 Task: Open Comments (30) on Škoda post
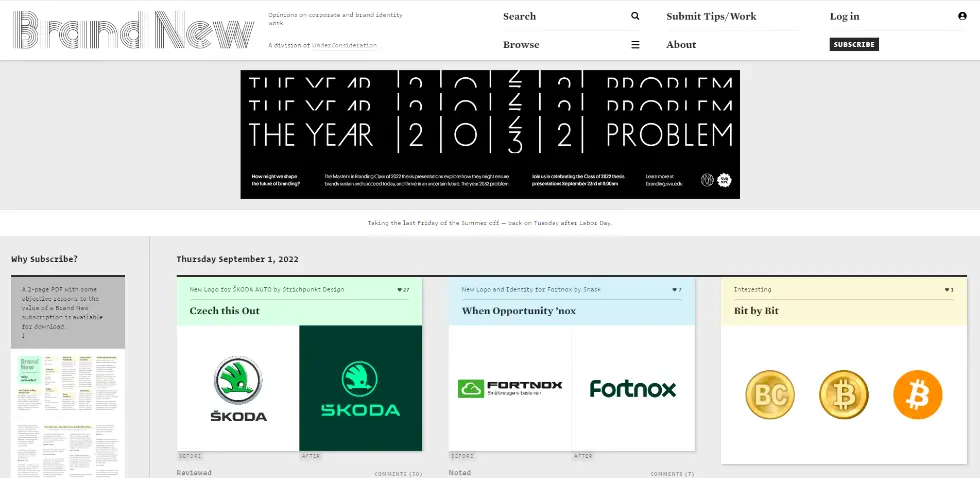coord(398,474)
